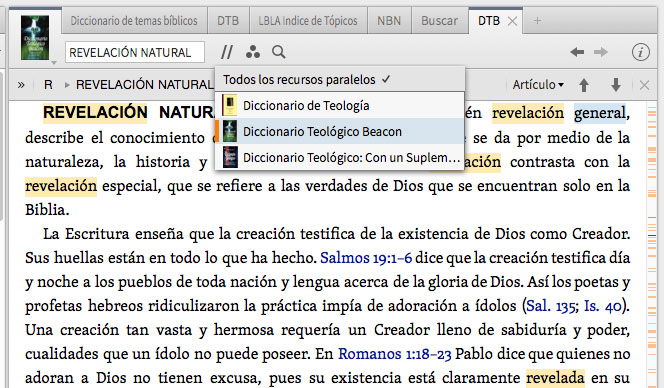The height and width of the screenshot is (388, 664).
Task: Switch to the inactive DTB tab
Action: point(228,21)
